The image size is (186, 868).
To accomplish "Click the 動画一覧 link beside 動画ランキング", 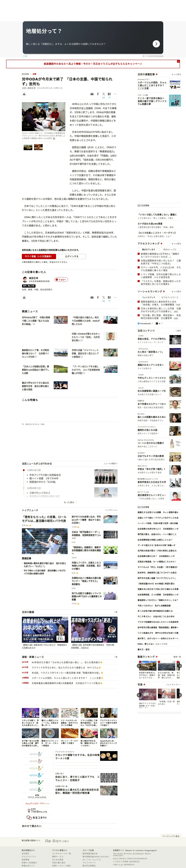I will click(177, 657).
